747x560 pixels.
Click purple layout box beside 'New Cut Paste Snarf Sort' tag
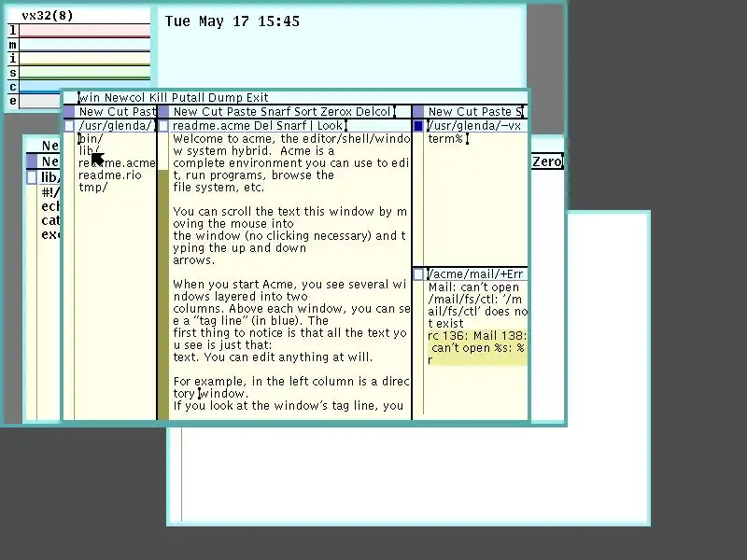(163, 112)
